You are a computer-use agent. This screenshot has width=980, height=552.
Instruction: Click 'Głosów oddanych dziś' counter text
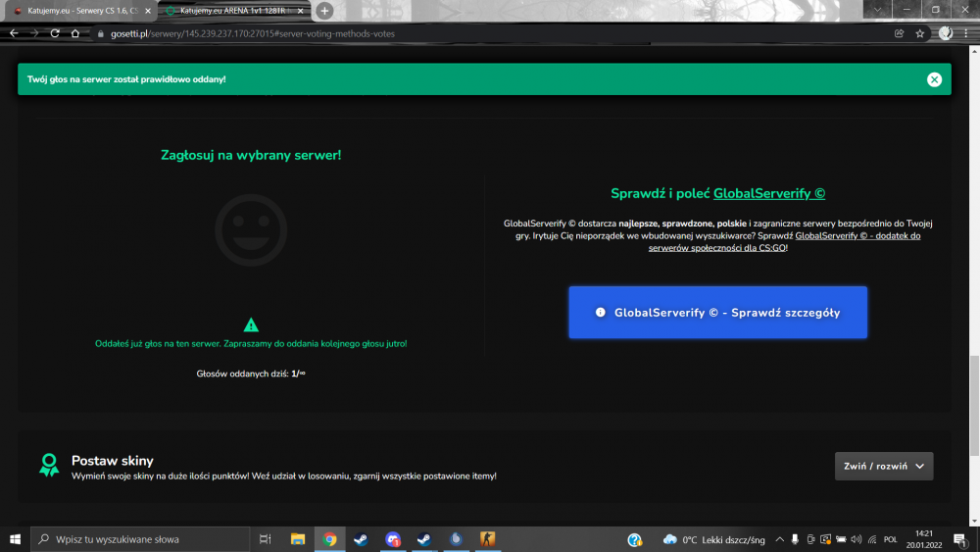click(x=251, y=374)
